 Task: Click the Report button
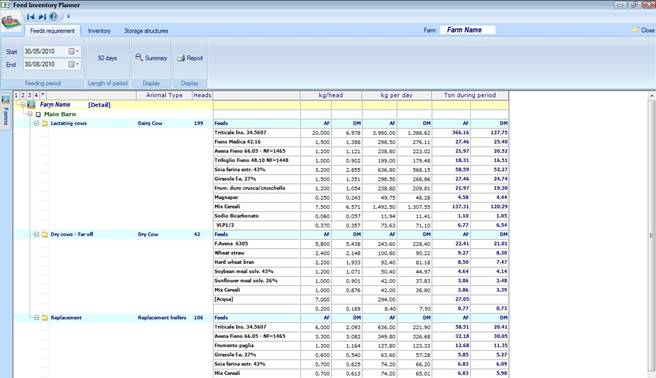tap(190, 58)
